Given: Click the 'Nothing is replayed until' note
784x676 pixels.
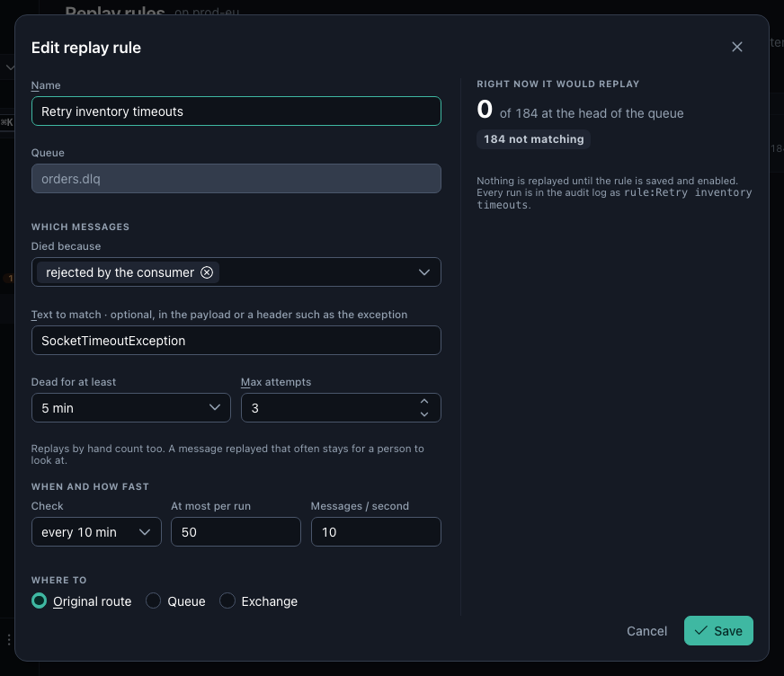Looking at the screenshot, I should [x=614, y=192].
